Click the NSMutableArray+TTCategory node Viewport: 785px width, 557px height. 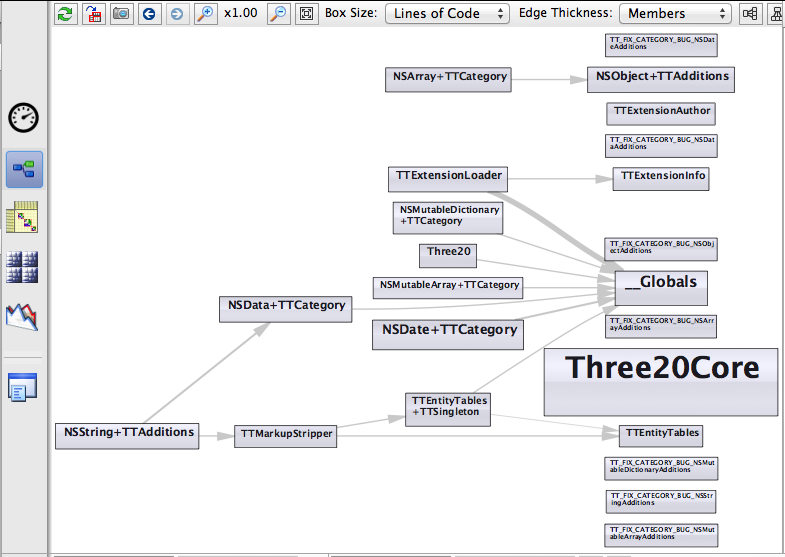pyautogui.click(x=448, y=288)
